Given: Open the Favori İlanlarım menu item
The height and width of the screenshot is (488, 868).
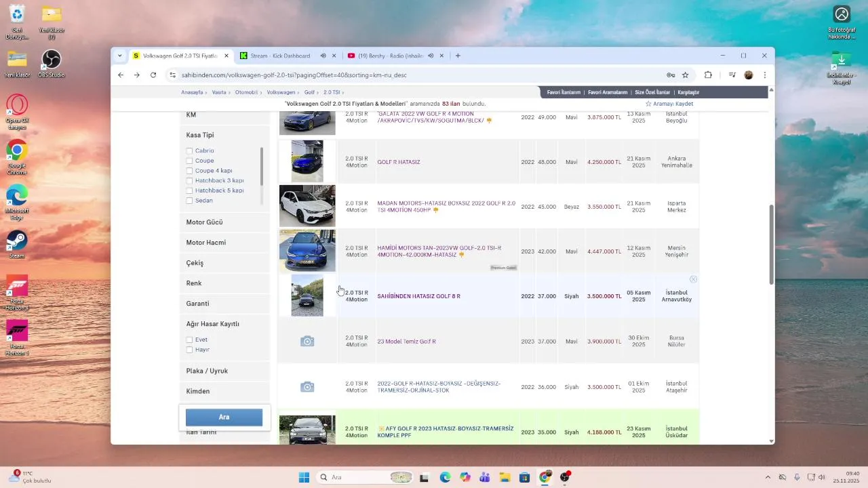Looking at the screenshot, I should 564,92.
